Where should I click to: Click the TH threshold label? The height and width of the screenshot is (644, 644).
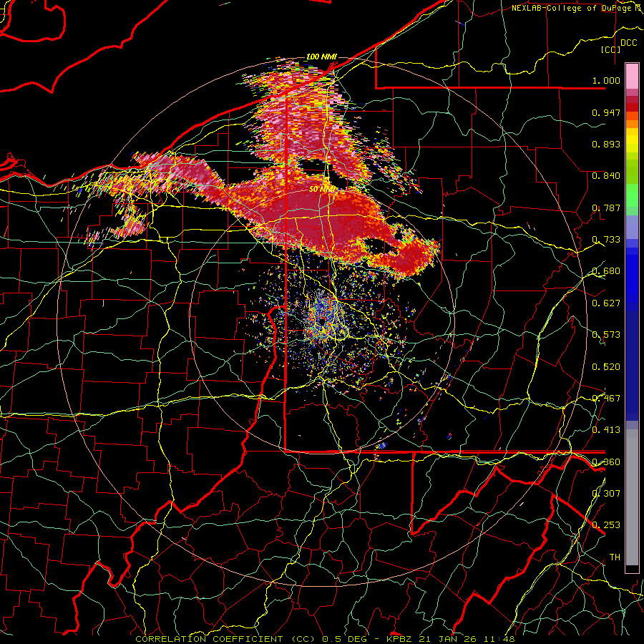click(615, 557)
